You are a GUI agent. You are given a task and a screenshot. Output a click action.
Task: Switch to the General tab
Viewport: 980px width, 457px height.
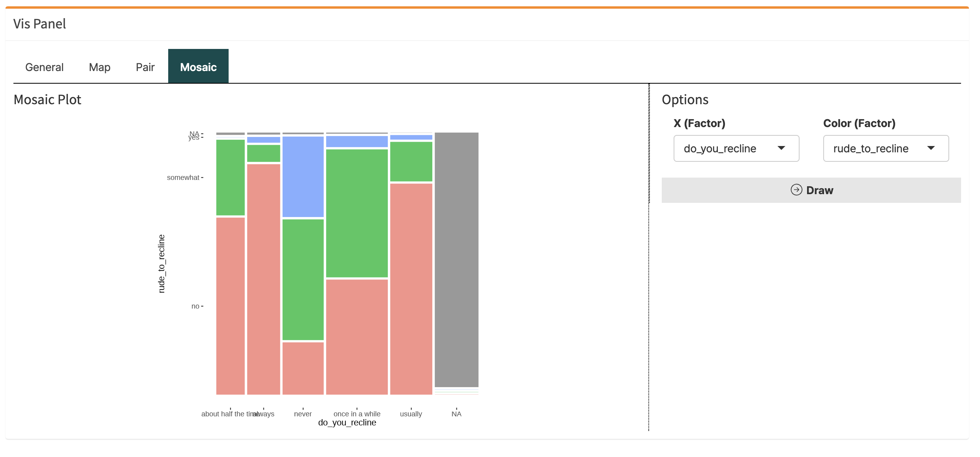click(x=44, y=67)
